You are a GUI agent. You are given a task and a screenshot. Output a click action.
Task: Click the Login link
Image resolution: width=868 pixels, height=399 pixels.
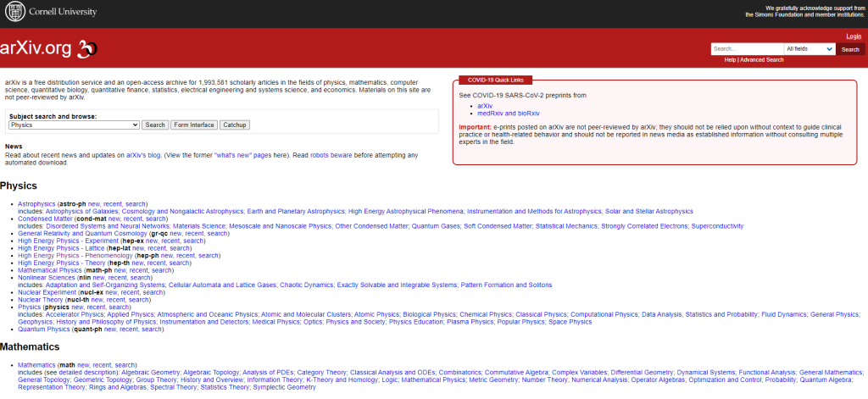(x=854, y=36)
